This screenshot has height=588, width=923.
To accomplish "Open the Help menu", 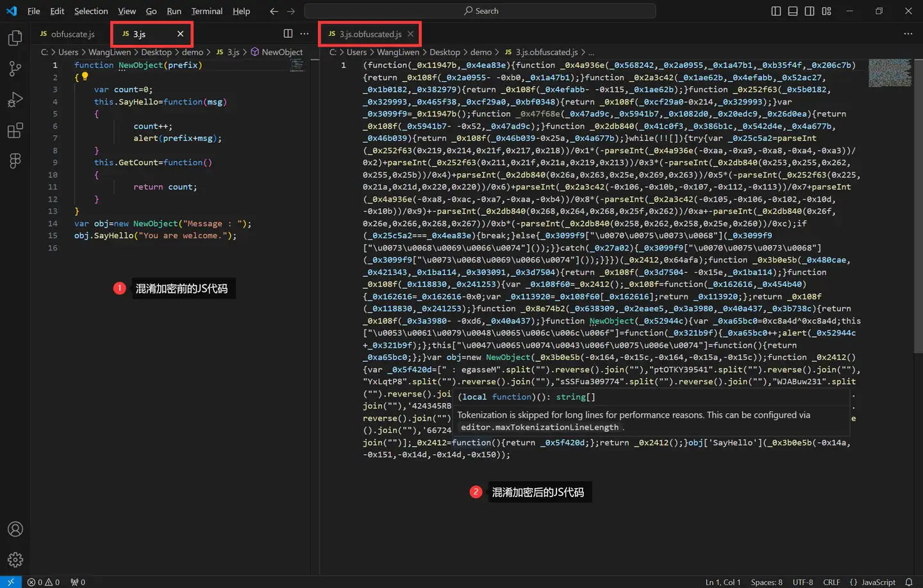I will pyautogui.click(x=241, y=11).
